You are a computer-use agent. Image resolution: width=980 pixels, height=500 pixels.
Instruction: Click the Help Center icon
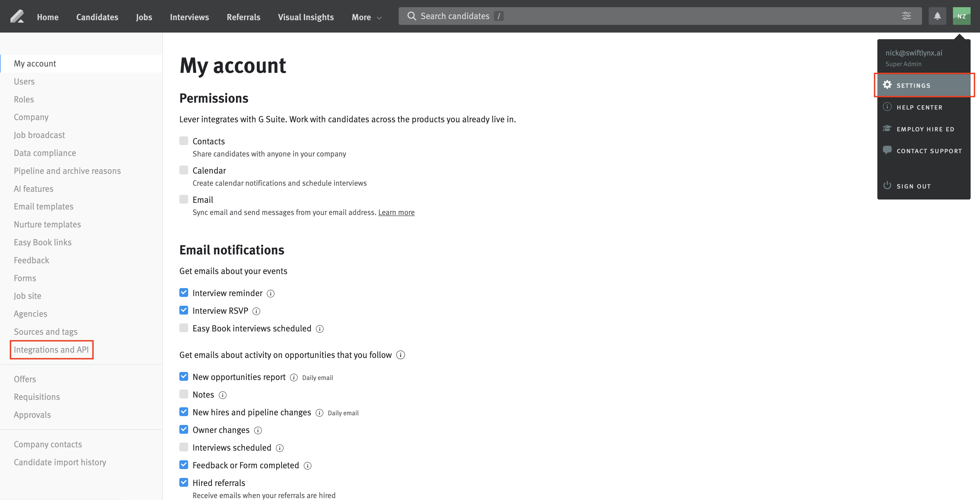click(x=887, y=107)
